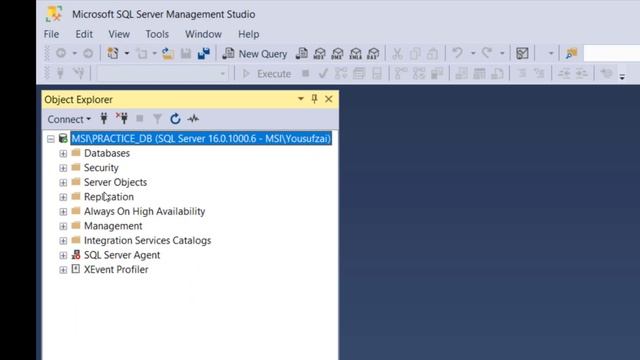
Task: Select the MSI\PRACTICE_DB server row
Action: [x=201, y=138]
